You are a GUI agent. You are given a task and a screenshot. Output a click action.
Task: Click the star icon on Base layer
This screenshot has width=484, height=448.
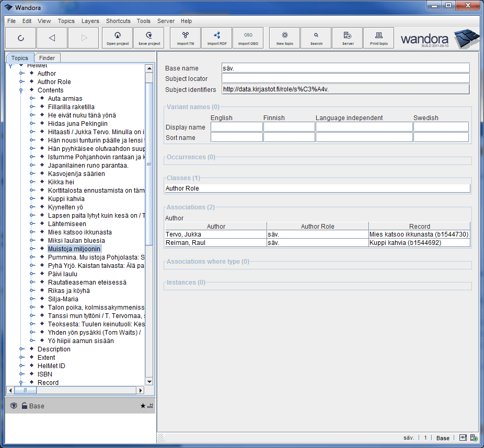pos(143,406)
